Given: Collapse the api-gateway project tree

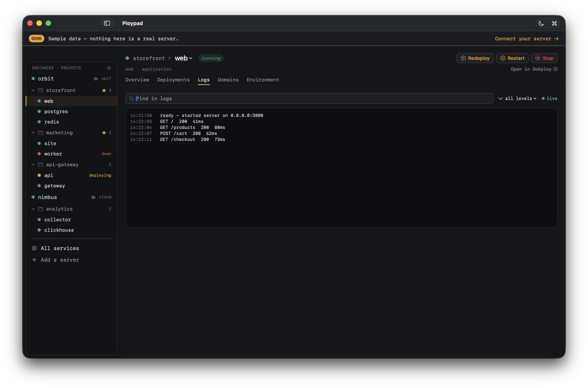Looking at the screenshot, I should coord(33,164).
